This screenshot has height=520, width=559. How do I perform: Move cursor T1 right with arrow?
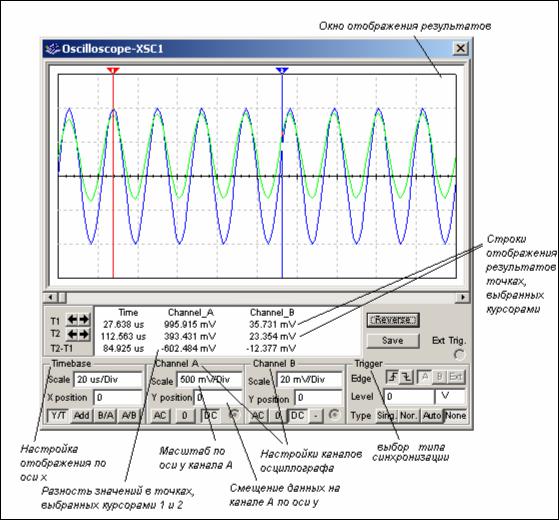pyautogui.click(x=84, y=320)
